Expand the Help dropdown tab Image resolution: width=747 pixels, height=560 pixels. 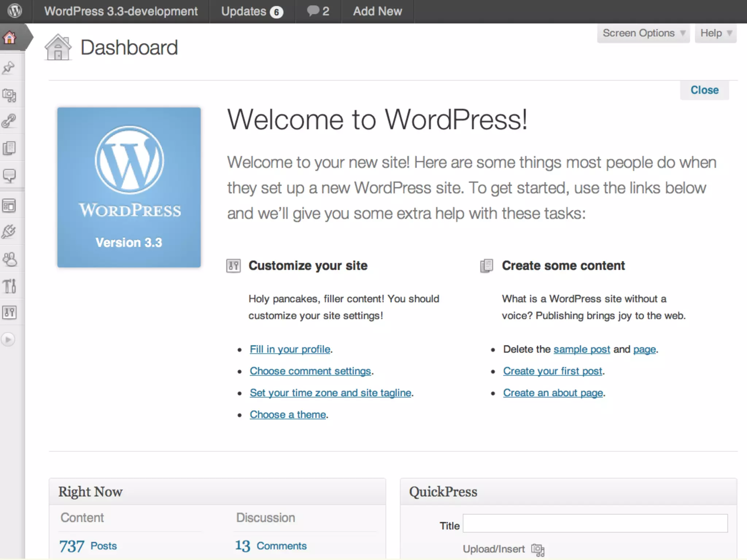click(715, 33)
